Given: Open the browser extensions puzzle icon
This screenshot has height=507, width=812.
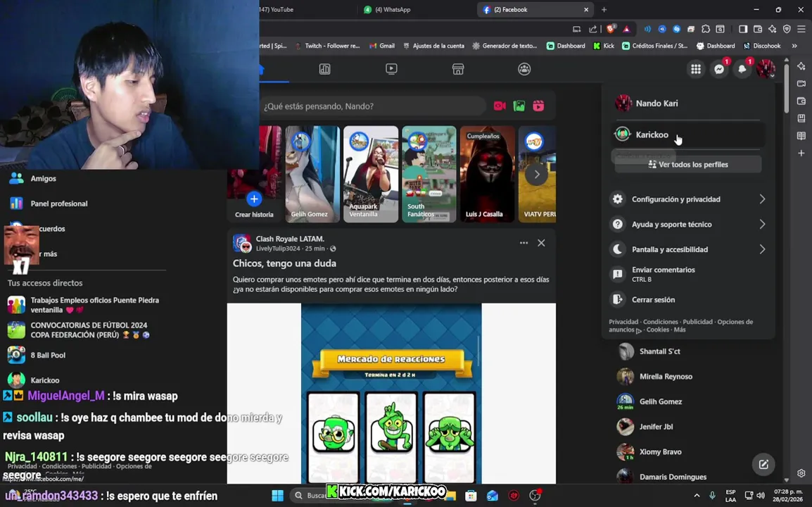Looking at the screenshot, I should [705, 29].
